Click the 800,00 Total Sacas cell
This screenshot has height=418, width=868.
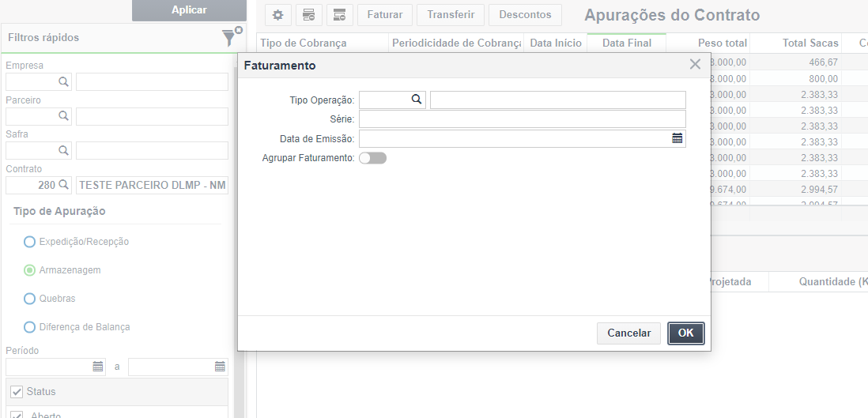(796, 78)
